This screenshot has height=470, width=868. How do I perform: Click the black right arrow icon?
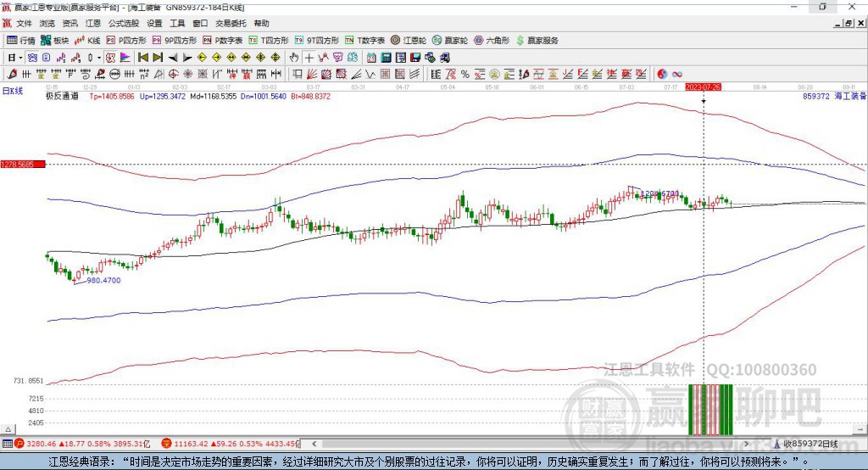[187, 58]
